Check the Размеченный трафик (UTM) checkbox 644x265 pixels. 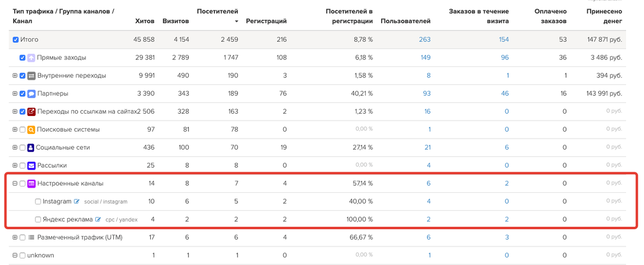pos(23,237)
